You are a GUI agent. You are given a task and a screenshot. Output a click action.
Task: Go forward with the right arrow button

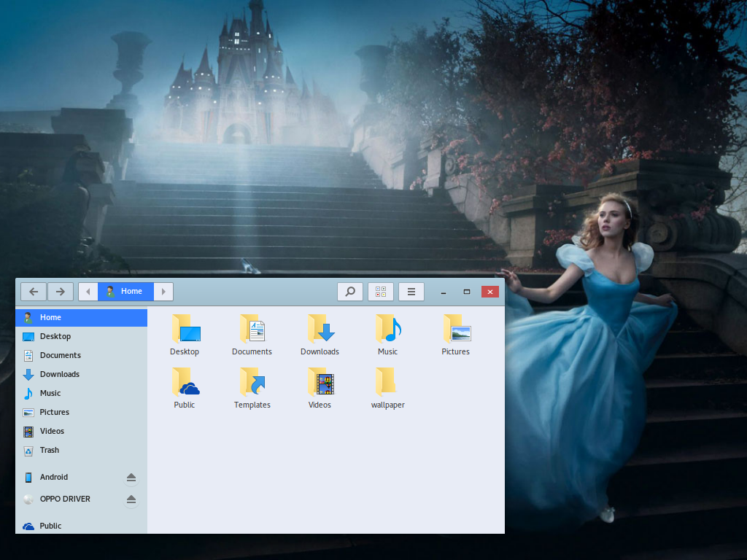(60, 292)
